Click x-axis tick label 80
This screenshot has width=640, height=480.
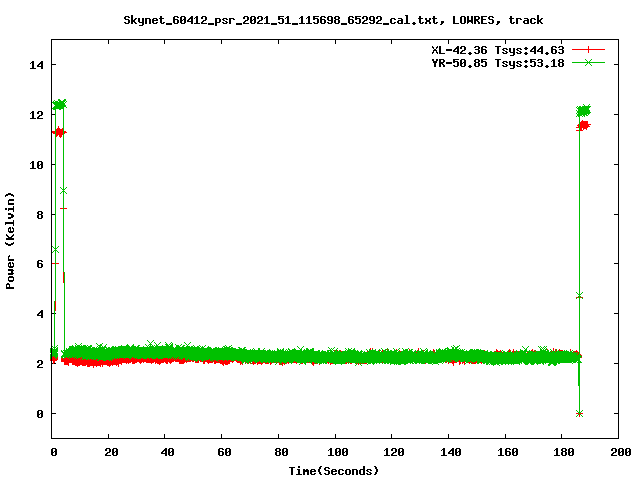(281, 452)
